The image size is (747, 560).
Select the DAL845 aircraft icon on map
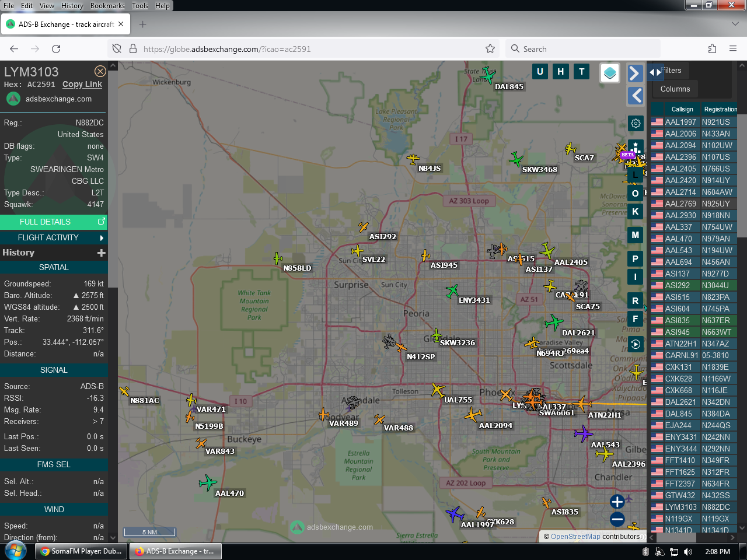click(488, 75)
